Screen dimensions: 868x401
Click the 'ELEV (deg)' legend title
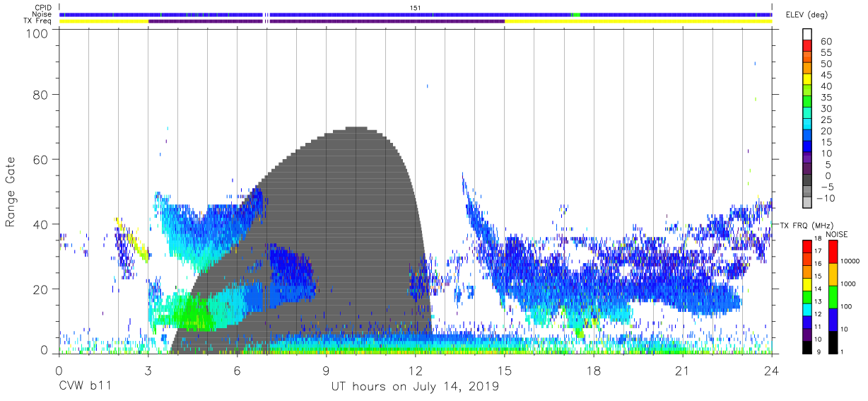pyautogui.click(x=807, y=15)
